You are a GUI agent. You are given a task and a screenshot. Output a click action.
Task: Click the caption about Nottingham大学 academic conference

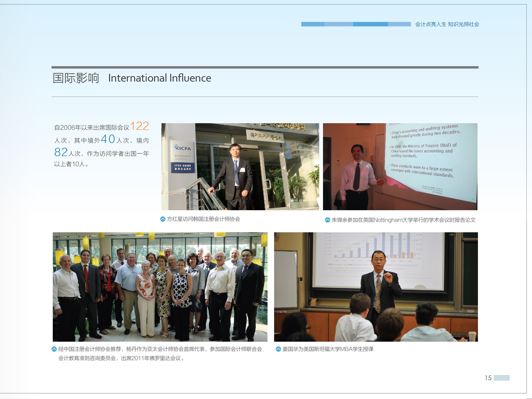404,220
